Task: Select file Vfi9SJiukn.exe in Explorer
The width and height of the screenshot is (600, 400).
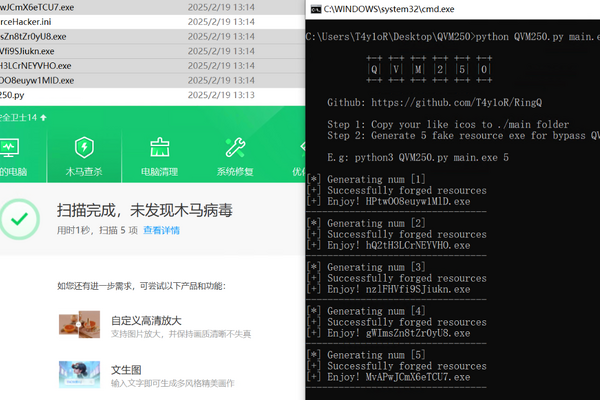Action: pyautogui.click(x=152, y=51)
